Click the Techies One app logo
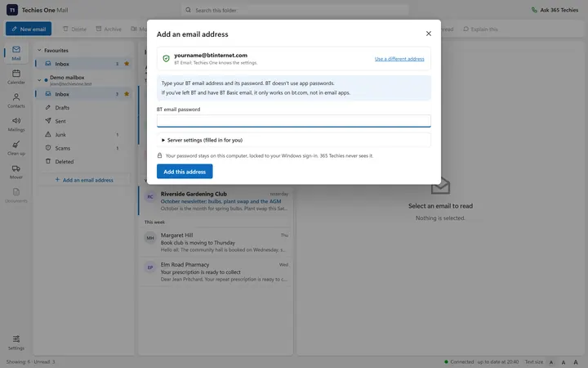Viewport: 588px width, 368px height. click(12, 10)
